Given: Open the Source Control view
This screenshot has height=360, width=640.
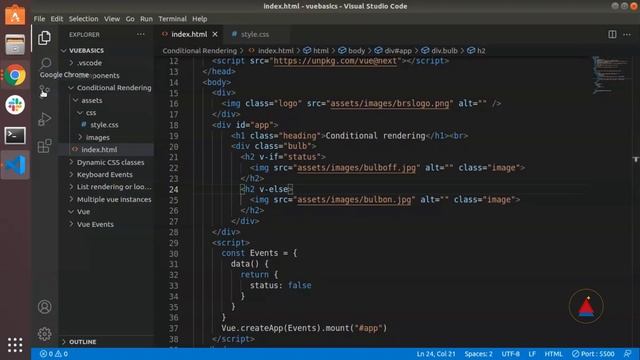Looking at the screenshot, I should 44,91.
